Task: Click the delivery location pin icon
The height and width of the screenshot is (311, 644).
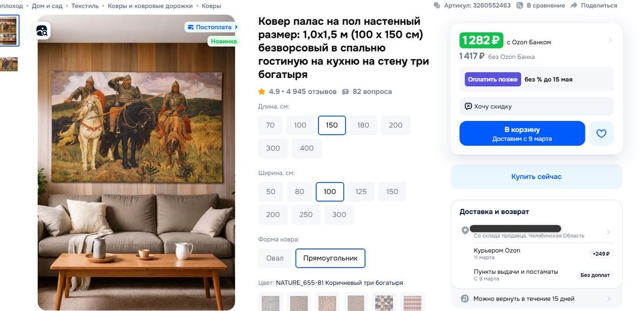Action: point(465,231)
